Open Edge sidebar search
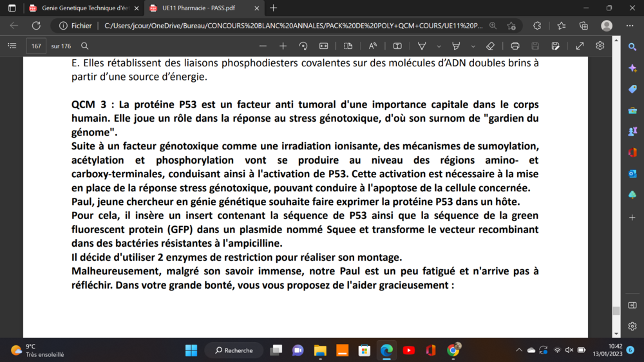 pyautogui.click(x=632, y=47)
